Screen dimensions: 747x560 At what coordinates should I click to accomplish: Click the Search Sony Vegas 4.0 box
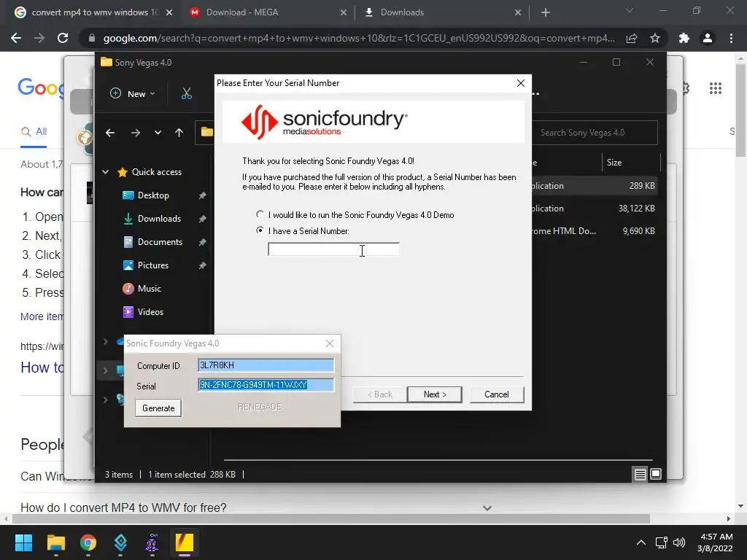(595, 133)
